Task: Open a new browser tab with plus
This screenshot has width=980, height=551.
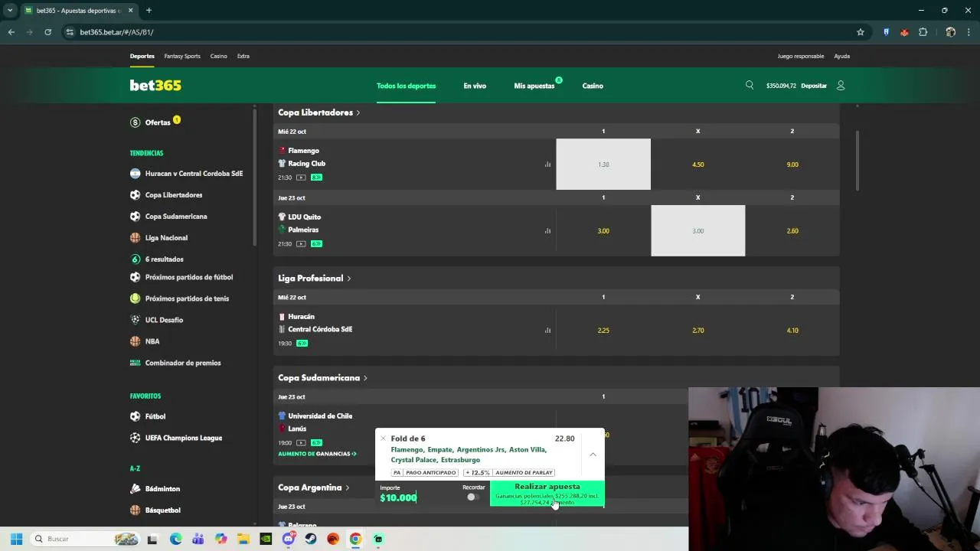Action: 149,11
